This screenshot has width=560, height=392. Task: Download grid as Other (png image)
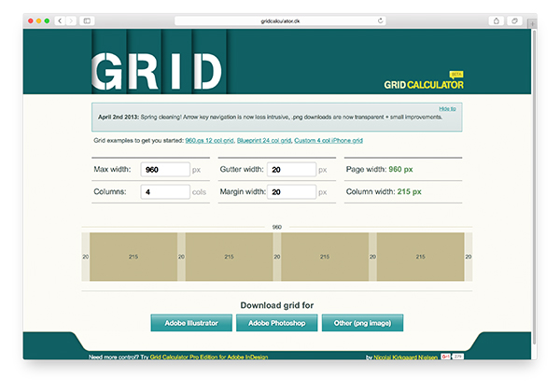pos(362,323)
